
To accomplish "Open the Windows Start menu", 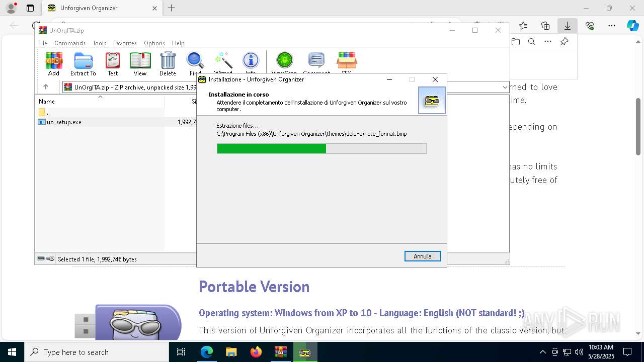I will [x=12, y=352].
